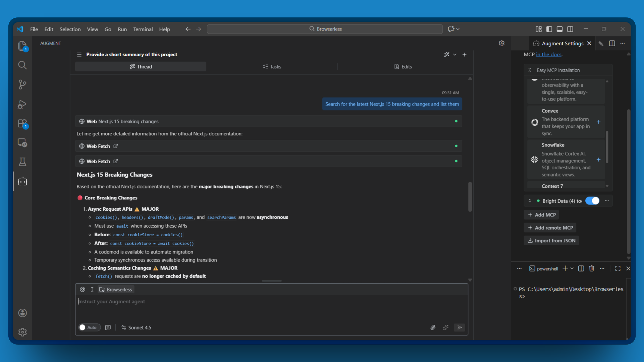Open the MCP in the docs link
This screenshot has height=362, width=644.
pyautogui.click(x=549, y=54)
